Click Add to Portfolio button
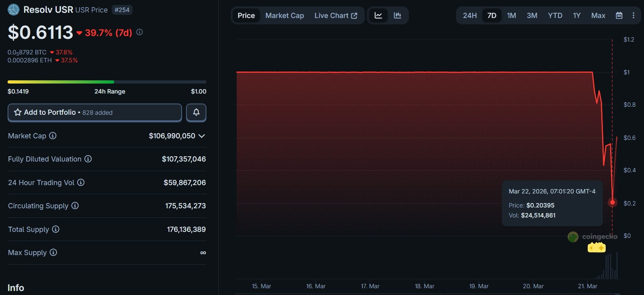 [95, 112]
